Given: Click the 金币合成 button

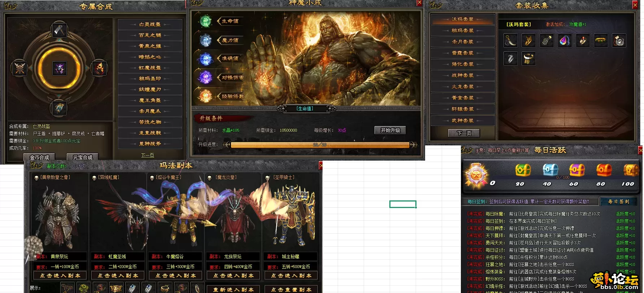Looking at the screenshot, I should [39, 157].
